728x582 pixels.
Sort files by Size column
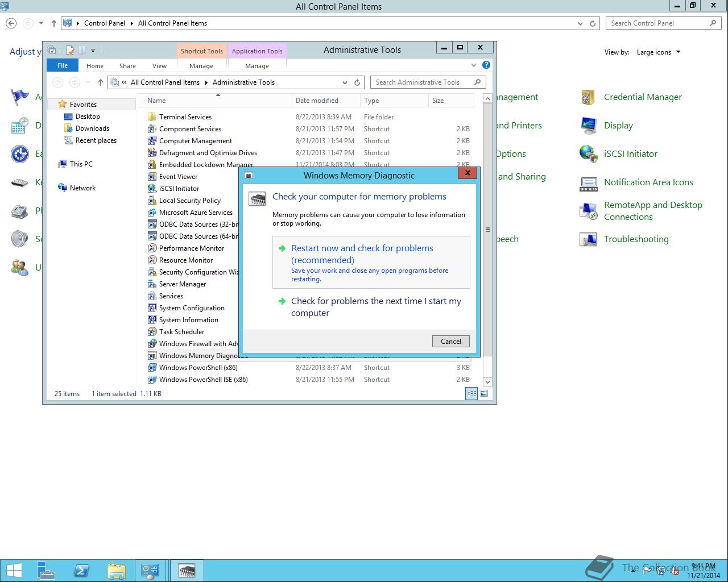point(450,101)
